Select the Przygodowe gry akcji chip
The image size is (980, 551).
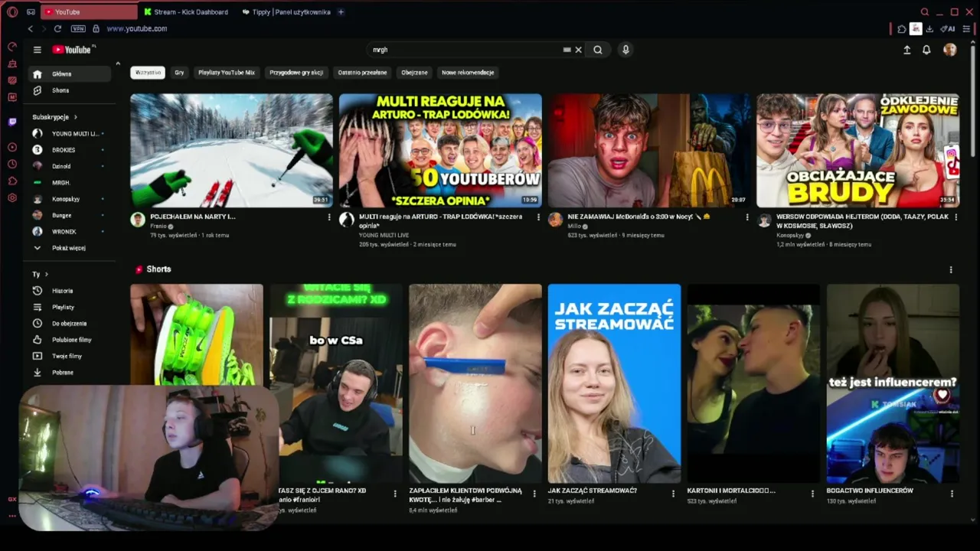click(x=296, y=73)
